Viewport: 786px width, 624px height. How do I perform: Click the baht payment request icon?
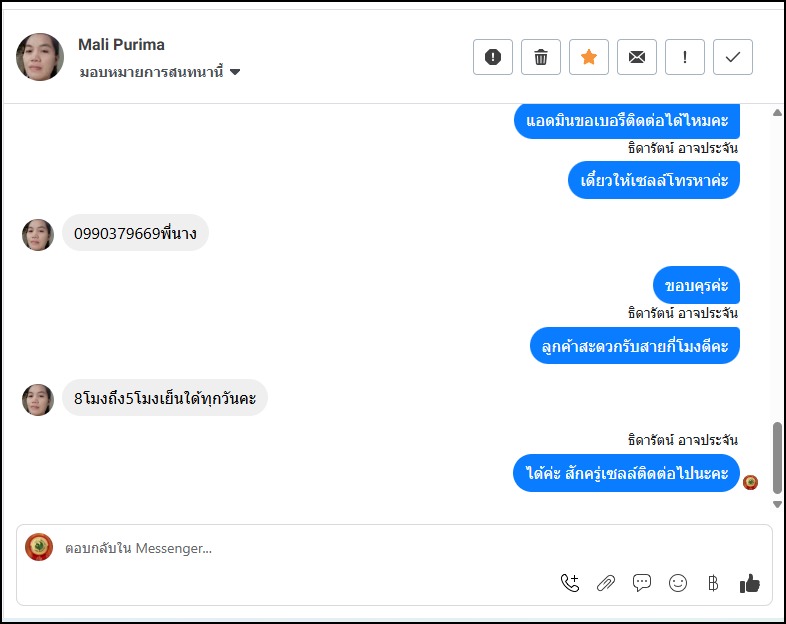713,583
